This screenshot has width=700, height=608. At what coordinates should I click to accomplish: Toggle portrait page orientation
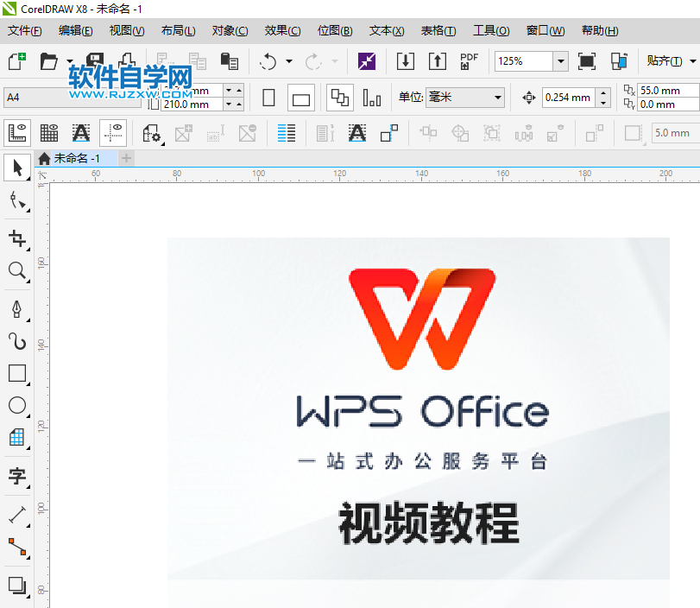point(268,98)
